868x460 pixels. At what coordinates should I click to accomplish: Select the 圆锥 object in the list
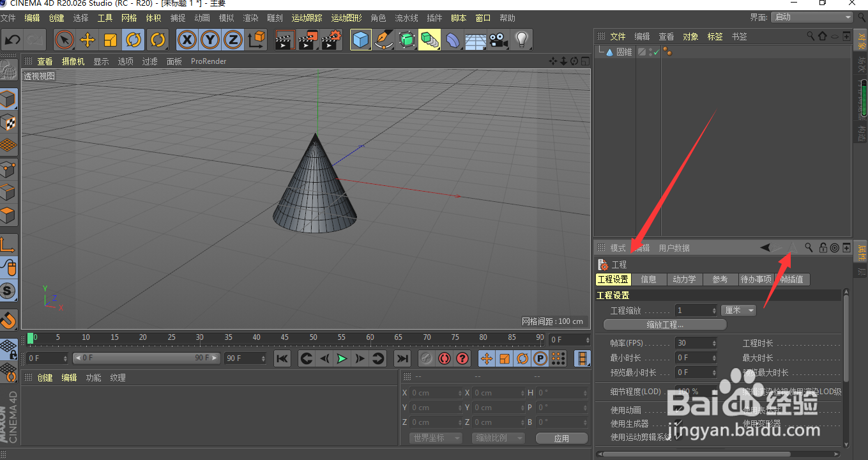pyautogui.click(x=624, y=52)
